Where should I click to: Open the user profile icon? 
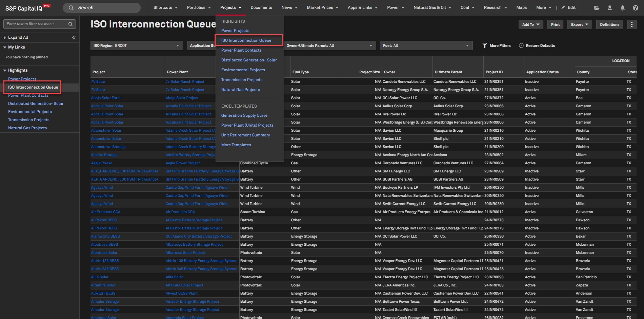[x=609, y=8]
